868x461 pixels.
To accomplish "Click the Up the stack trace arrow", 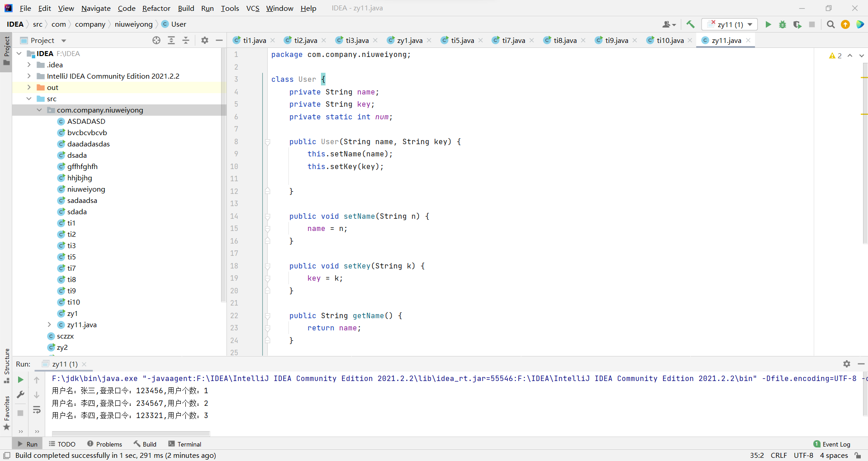I will point(37,380).
